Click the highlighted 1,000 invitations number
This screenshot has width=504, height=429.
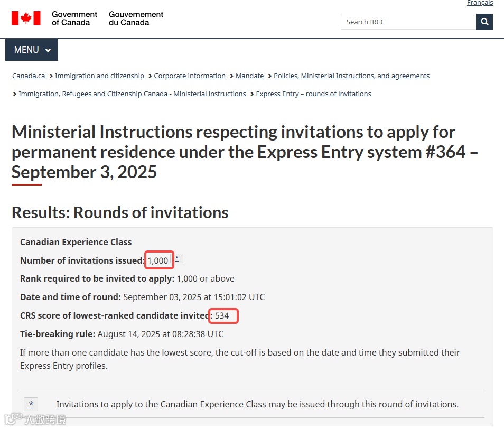point(158,260)
